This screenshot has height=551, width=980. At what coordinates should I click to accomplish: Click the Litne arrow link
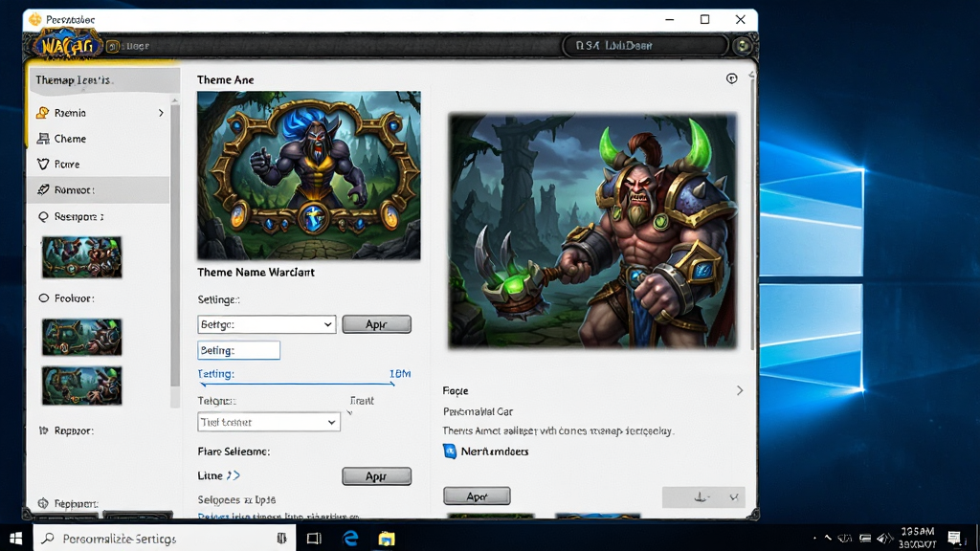(234, 475)
